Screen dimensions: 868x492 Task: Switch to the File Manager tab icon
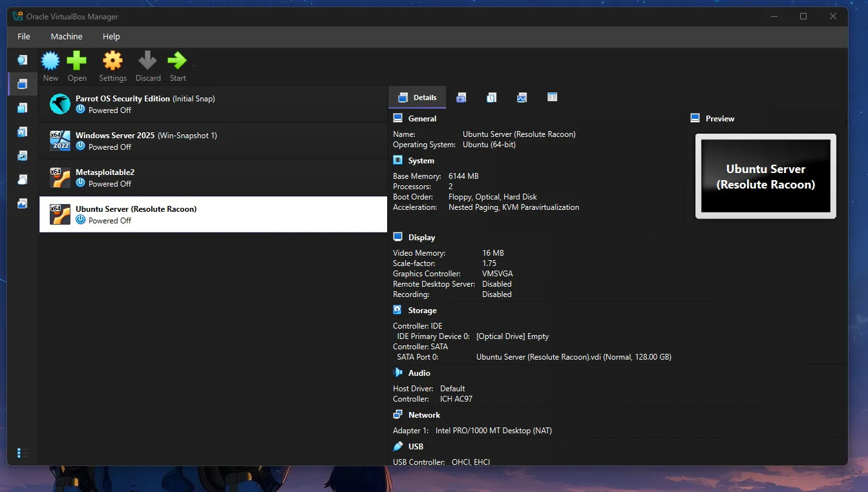552,97
